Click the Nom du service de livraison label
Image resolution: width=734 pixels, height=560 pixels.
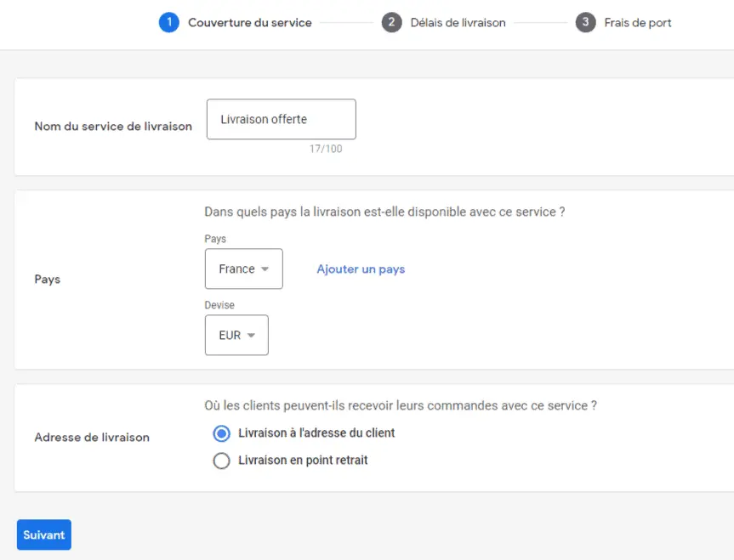(113, 127)
